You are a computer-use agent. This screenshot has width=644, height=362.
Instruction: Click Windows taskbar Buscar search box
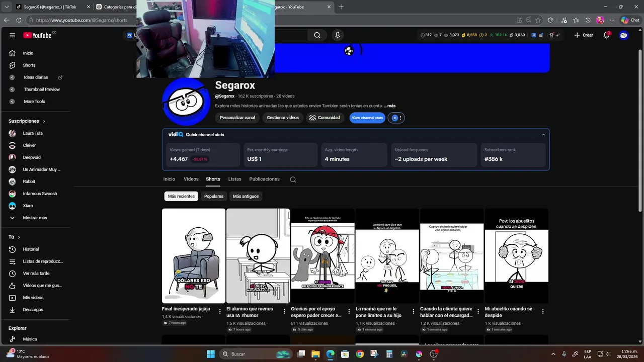tap(256, 354)
